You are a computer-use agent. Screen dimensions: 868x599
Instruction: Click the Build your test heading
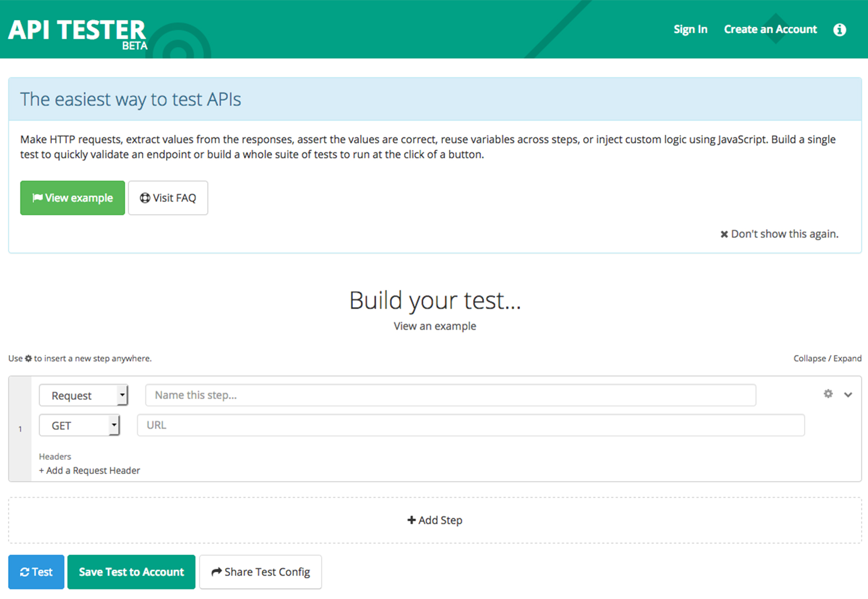(x=435, y=300)
